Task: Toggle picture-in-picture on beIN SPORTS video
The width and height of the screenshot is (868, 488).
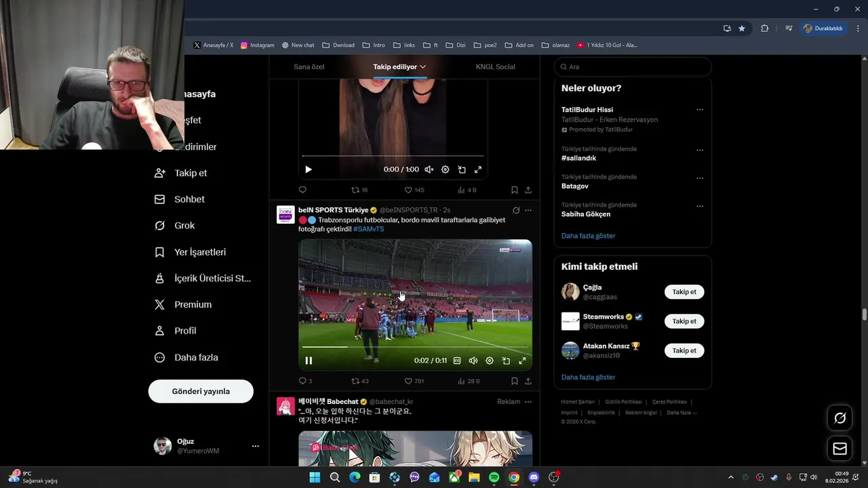Action: [x=506, y=361]
